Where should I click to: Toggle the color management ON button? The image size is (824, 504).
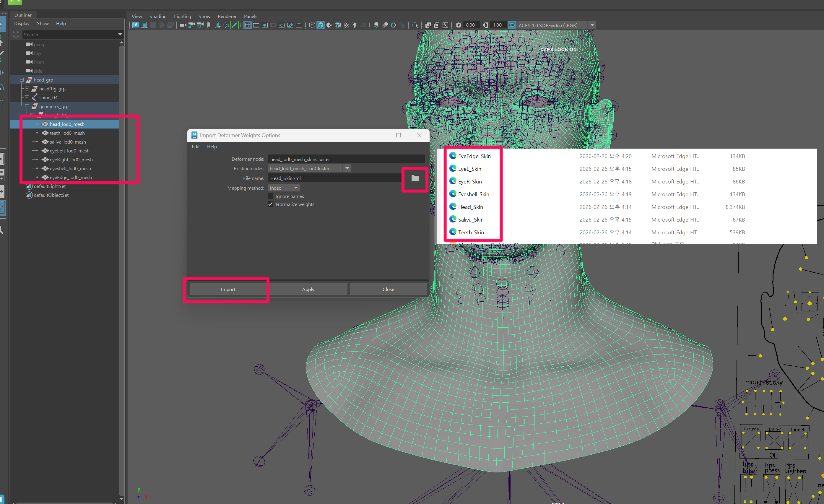[x=512, y=25]
